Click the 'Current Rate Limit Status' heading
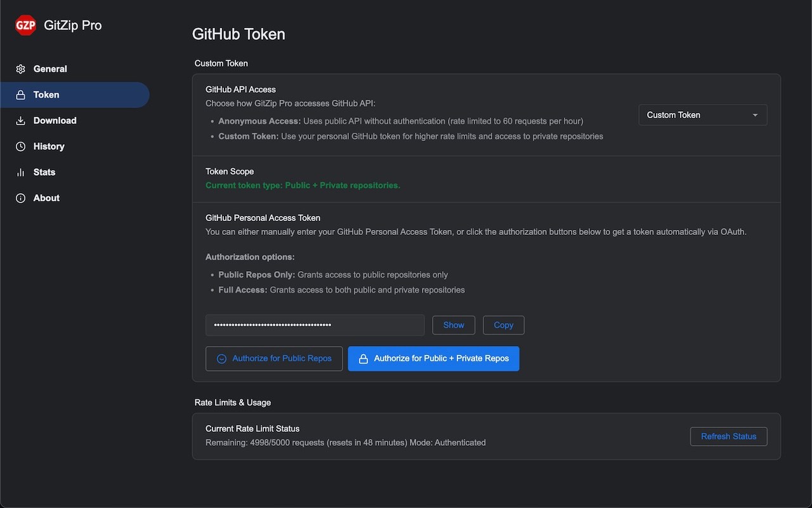The width and height of the screenshot is (812, 508). pyautogui.click(x=252, y=429)
